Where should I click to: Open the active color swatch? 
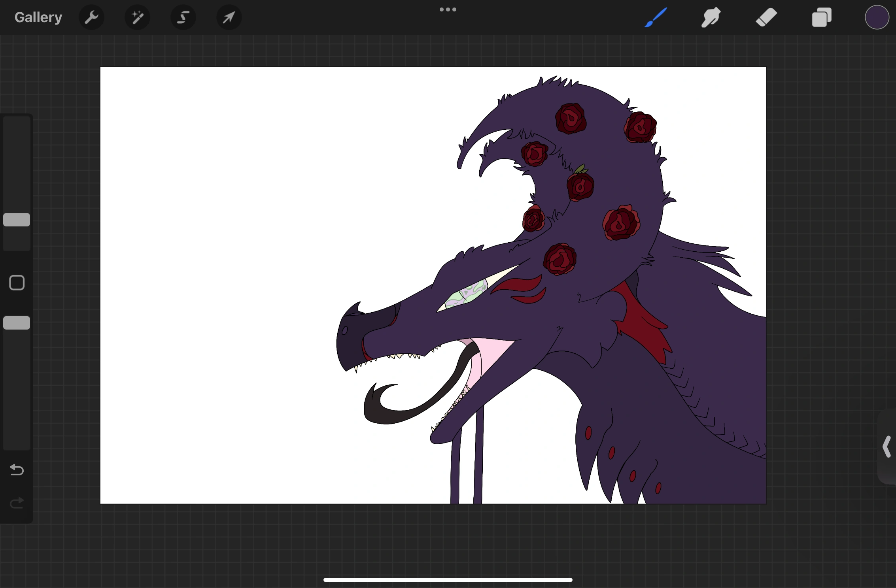click(877, 17)
